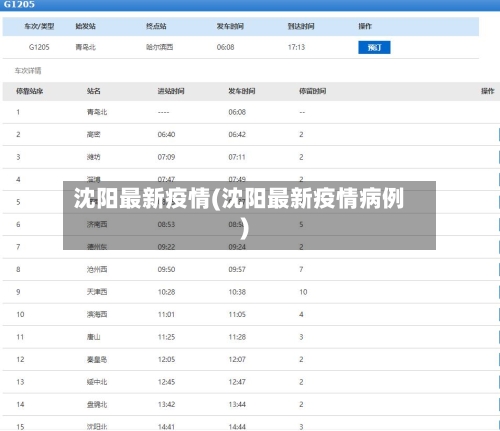
Task: Click the 到达时间 column header
Action: tap(301, 26)
